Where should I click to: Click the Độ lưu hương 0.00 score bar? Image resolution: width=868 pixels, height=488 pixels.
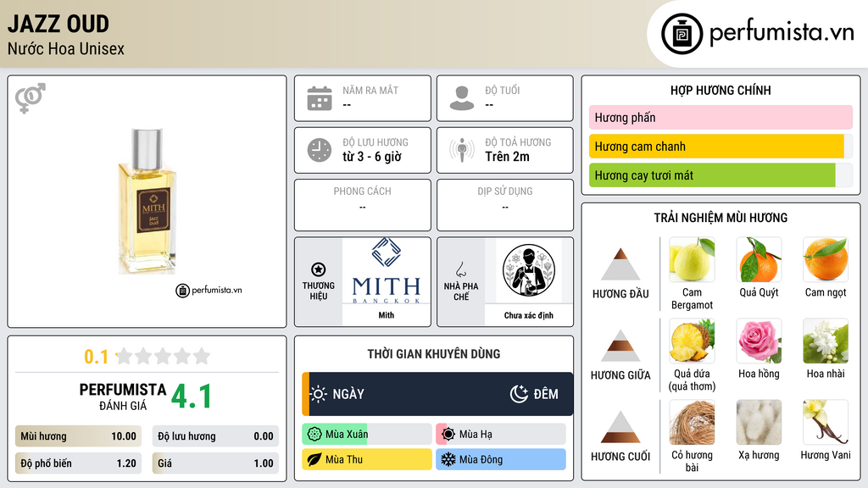pos(215,436)
